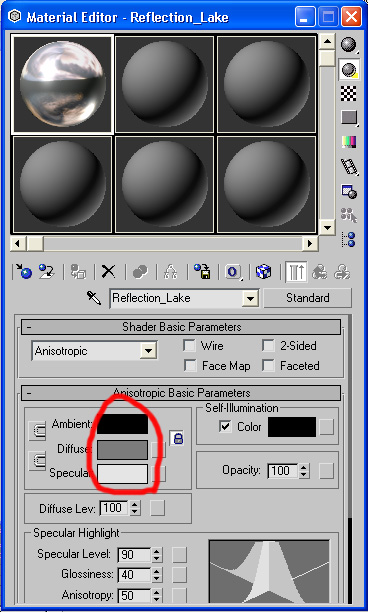Click the Put Material to Scene icon
This screenshot has height=612, width=368.
click(47, 272)
